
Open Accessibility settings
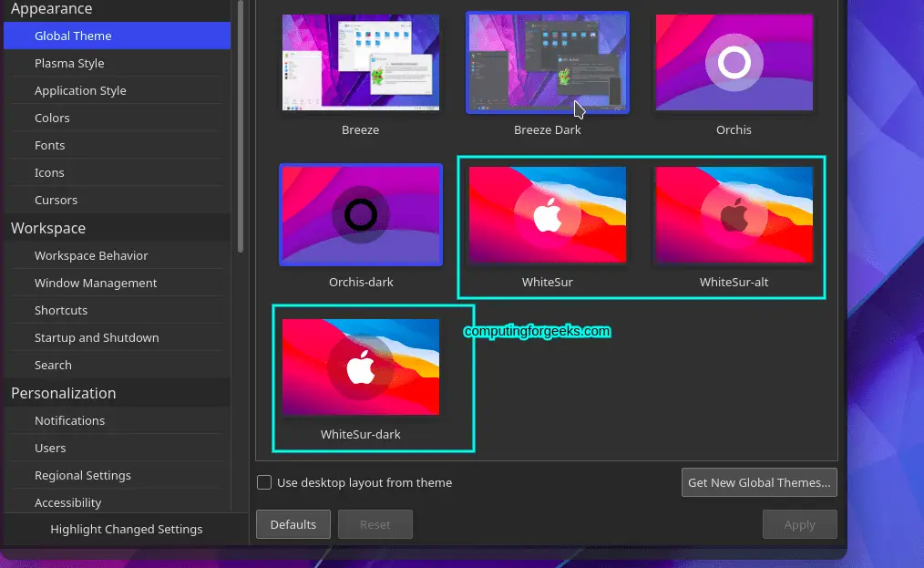pyautogui.click(x=117, y=502)
